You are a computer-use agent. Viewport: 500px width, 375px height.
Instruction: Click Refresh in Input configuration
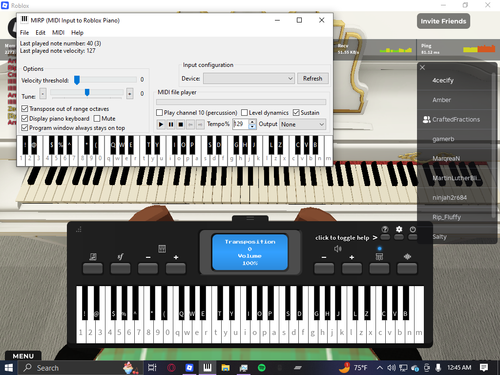[x=313, y=79]
